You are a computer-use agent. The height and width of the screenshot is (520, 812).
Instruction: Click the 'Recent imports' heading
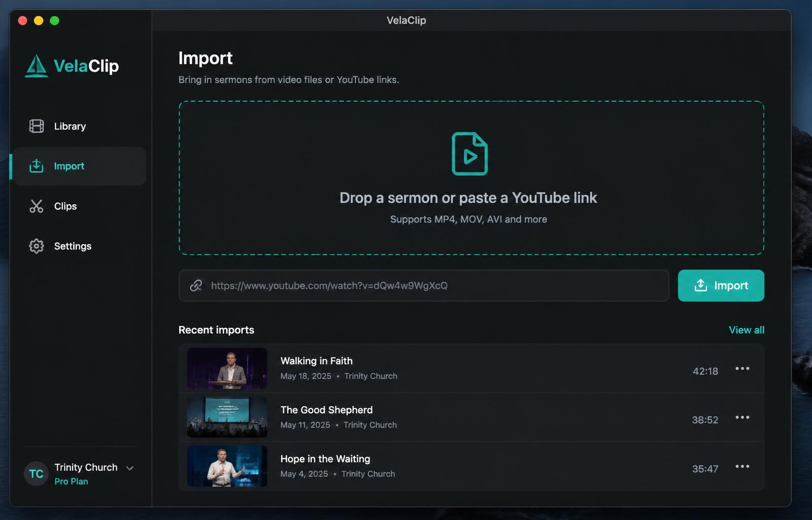(x=216, y=330)
